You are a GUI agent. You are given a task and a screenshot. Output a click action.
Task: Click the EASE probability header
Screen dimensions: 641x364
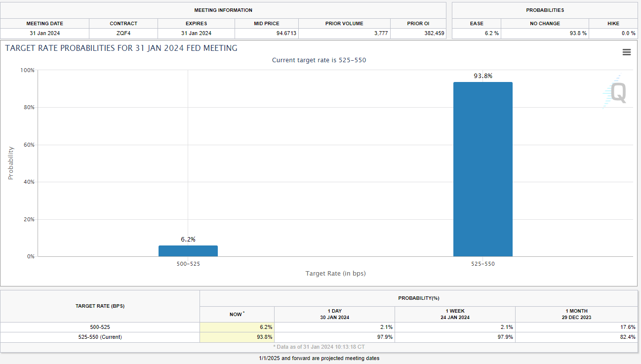pos(477,24)
